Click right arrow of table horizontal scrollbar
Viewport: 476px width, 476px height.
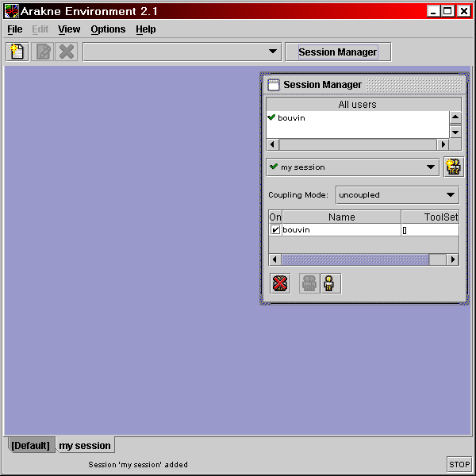[x=453, y=259]
